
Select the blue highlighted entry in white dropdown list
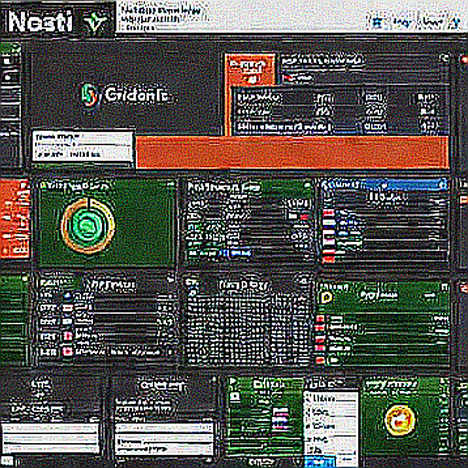click(x=319, y=462)
